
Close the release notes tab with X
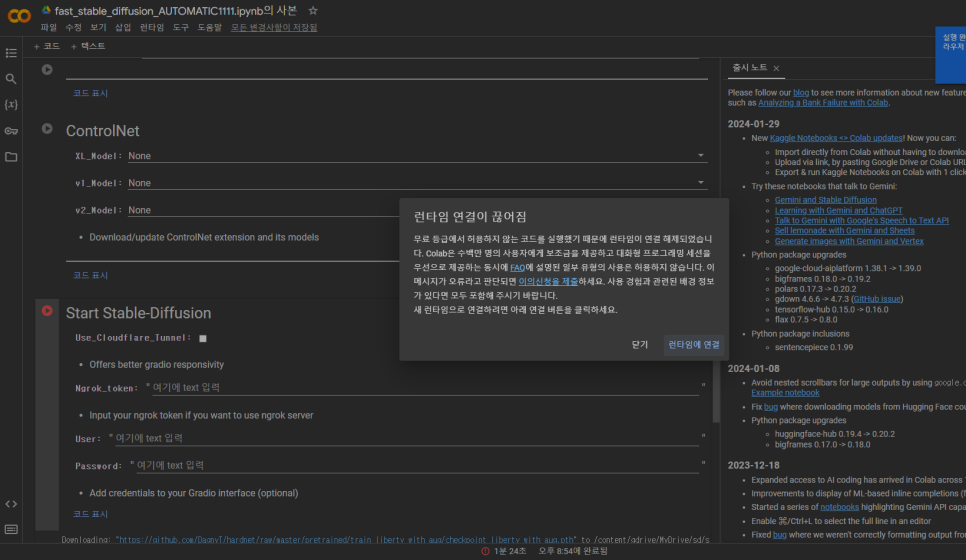click(x=776, y=68)
